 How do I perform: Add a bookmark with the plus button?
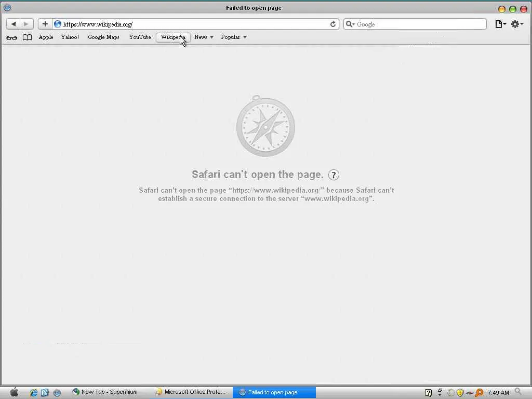[45, 24]
